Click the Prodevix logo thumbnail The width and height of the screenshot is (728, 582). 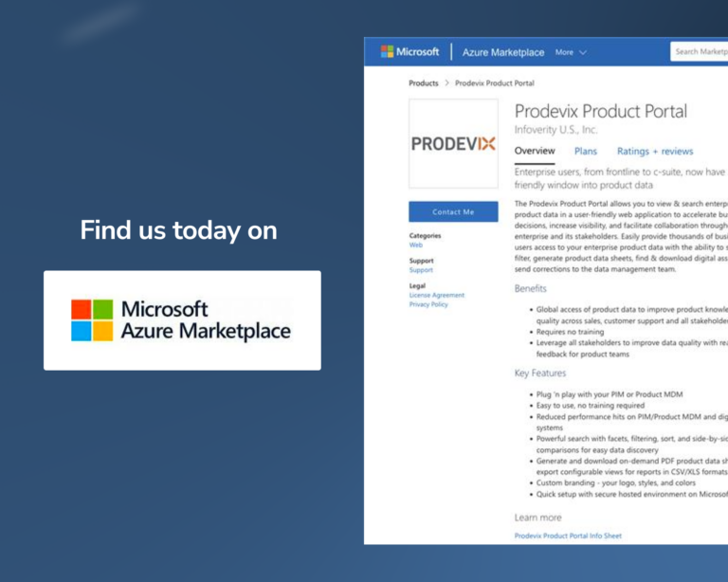pos(454,143)
